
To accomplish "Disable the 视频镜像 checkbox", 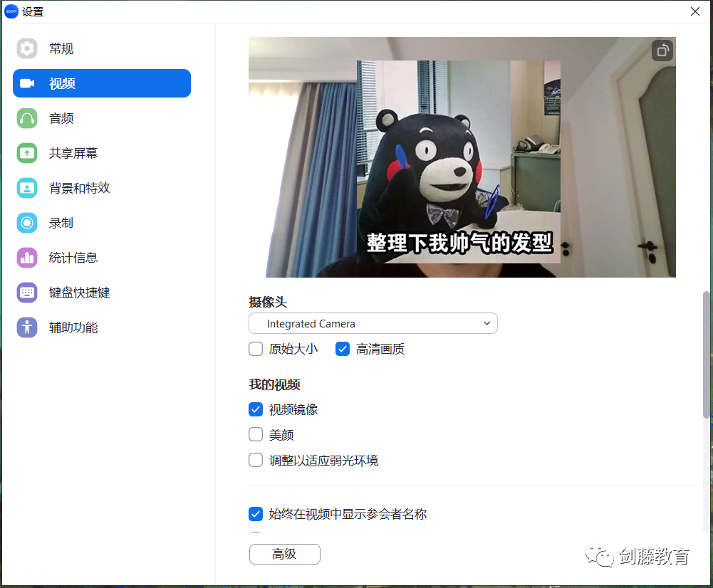I will 256,409.
